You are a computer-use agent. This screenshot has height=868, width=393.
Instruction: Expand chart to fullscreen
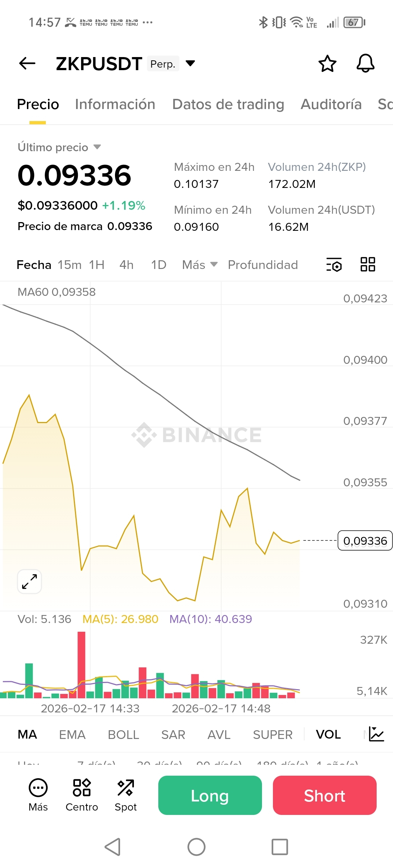coord(29,582)
